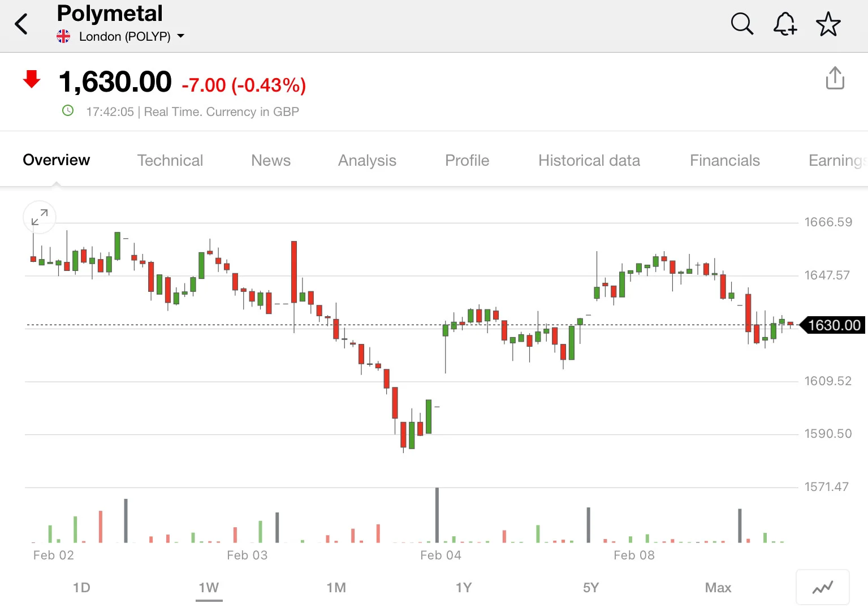This screenshot has height=616, width=868.
Task: Set chart range to 1M
Action: 336,588
